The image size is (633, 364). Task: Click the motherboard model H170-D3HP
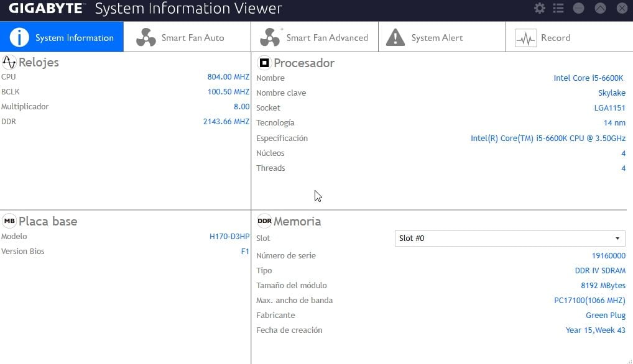pos(229,237)
